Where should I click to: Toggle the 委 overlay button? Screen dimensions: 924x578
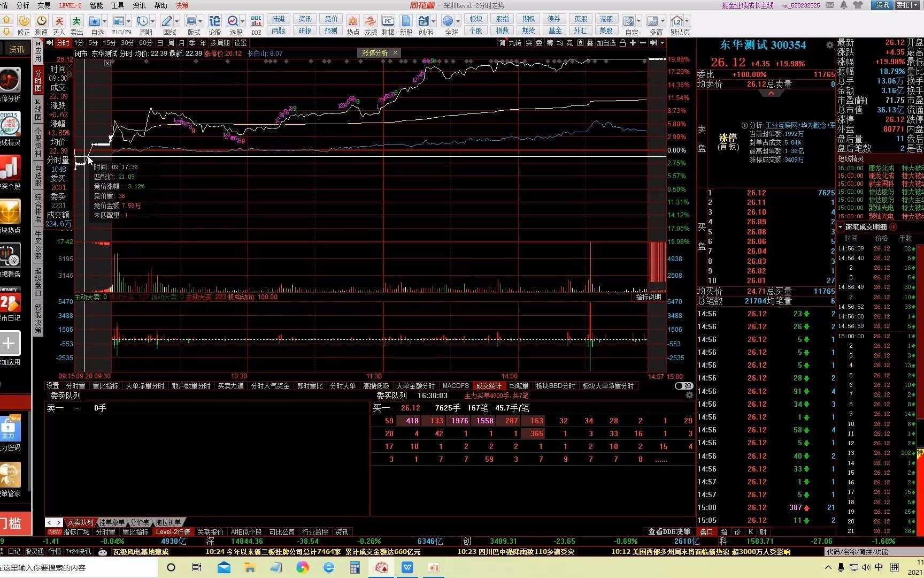click(539, 43)
